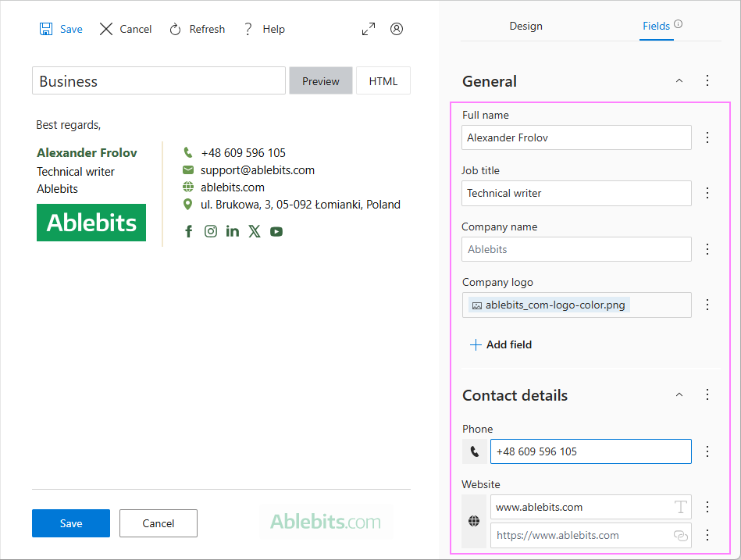This screenshot has height=560, width=741.
Task: Collapse the General section
Action: click(x=679, y=80)
